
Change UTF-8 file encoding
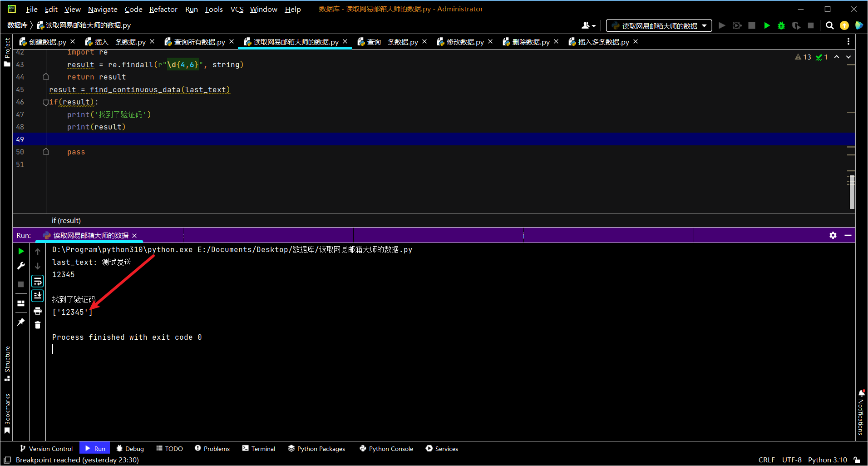792,460
